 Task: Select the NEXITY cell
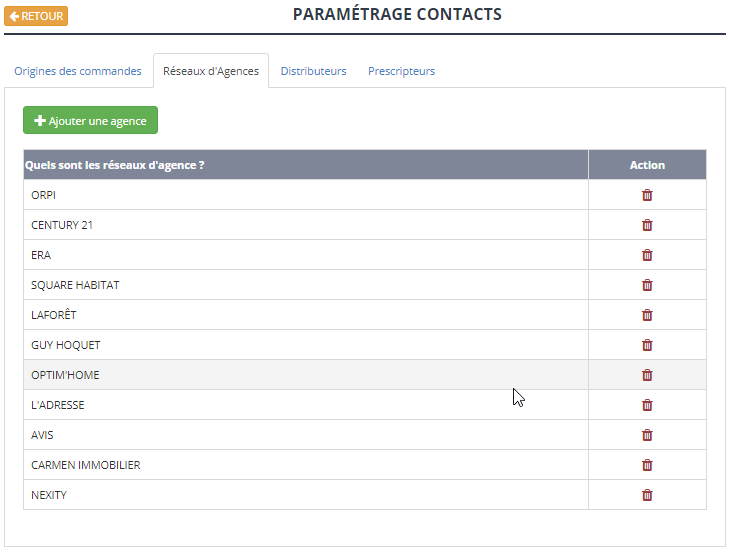coord(305,495)
